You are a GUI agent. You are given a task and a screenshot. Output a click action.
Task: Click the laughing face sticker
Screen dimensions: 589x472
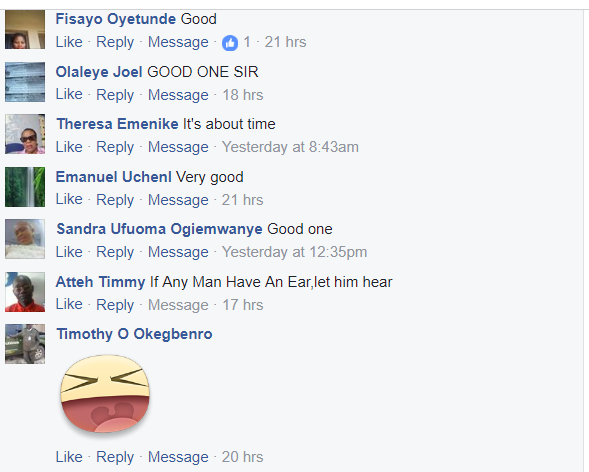tap(105, 394)
